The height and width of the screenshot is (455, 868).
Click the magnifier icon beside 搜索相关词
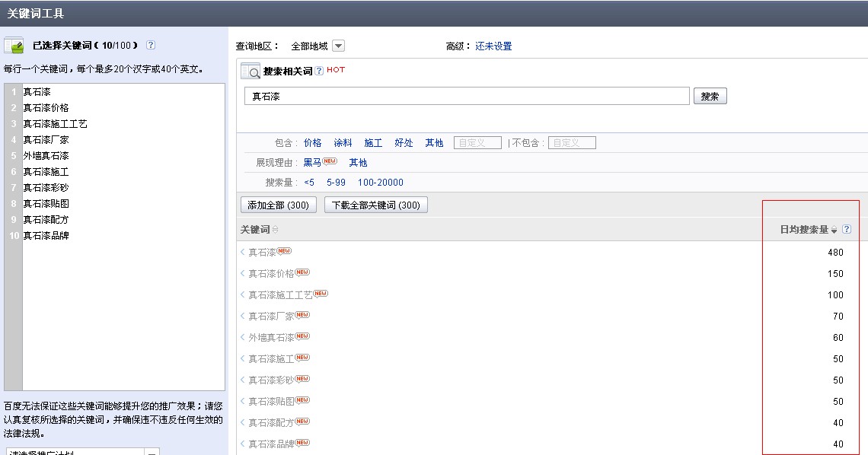pyautogui.click(x=249, y=71)
